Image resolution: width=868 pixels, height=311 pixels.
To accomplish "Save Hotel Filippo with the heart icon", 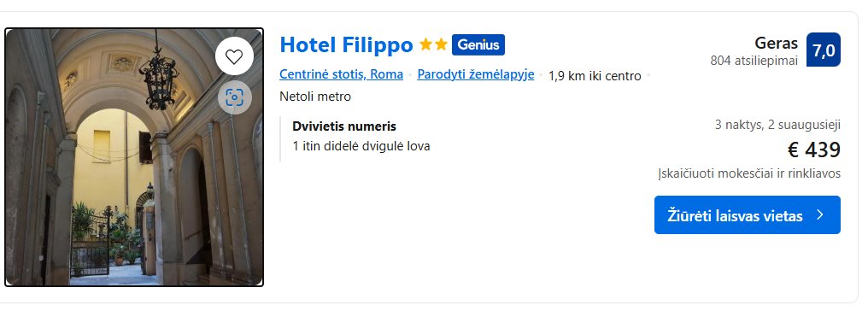I will [x=234, y=56].
